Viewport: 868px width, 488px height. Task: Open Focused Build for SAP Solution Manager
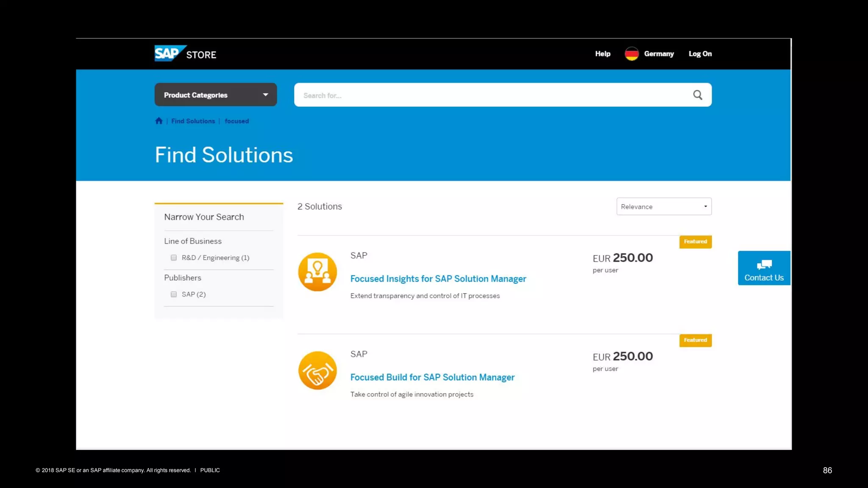tap(432, 377)
